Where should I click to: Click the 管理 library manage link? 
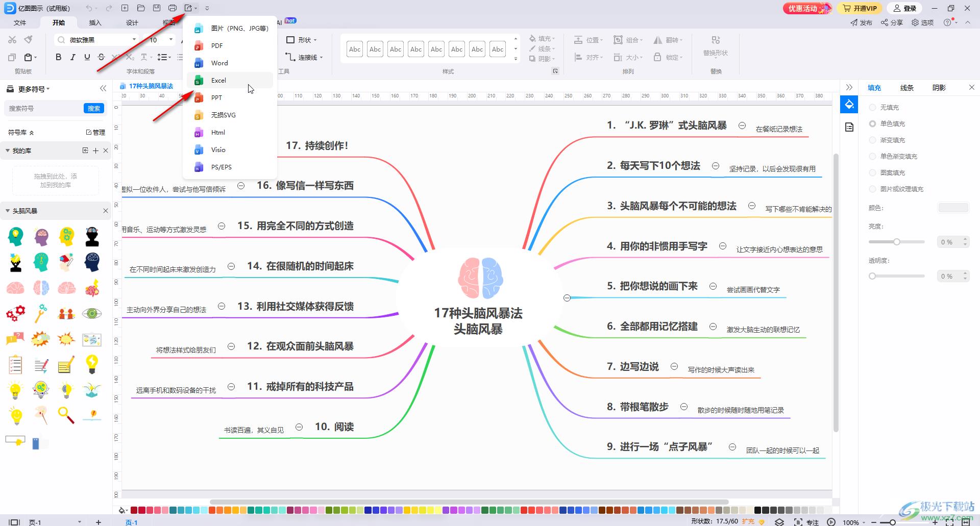(95, 132)
